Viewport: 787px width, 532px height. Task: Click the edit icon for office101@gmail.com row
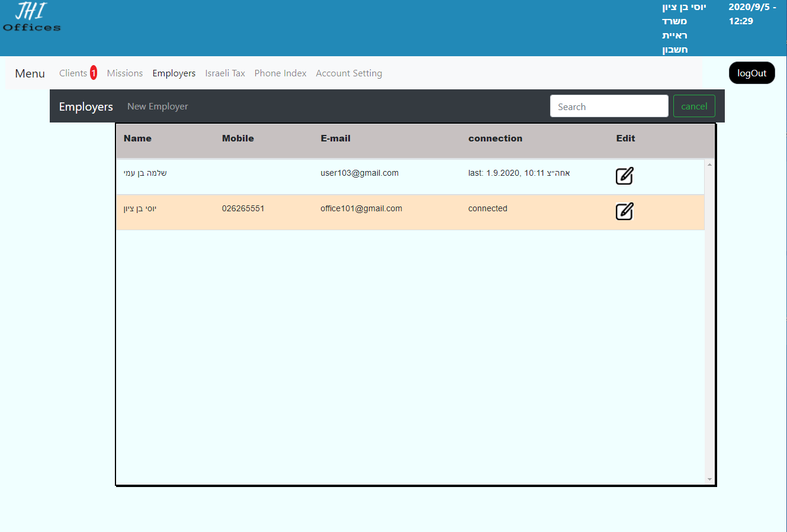[624, 211]
